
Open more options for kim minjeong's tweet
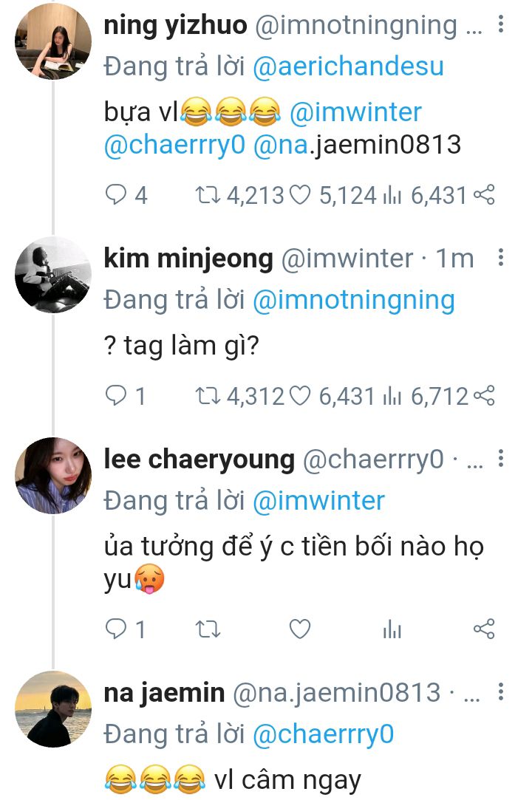coord(501,258)
